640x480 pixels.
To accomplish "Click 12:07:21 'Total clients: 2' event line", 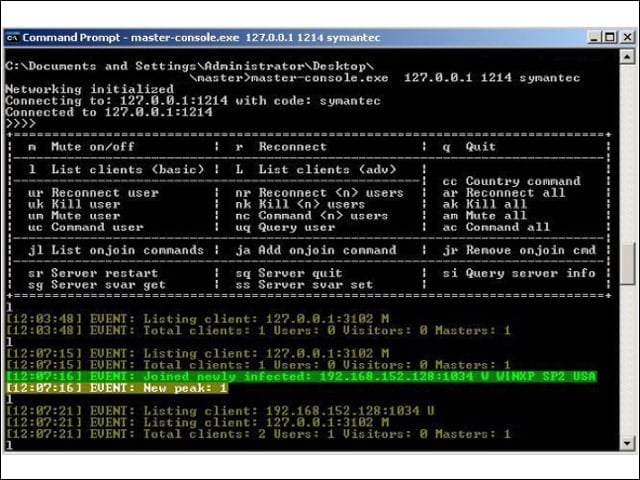I will coord(258,434).
